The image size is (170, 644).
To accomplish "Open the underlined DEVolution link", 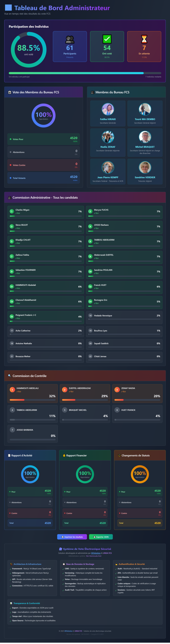I will click(x=96, y=553).
